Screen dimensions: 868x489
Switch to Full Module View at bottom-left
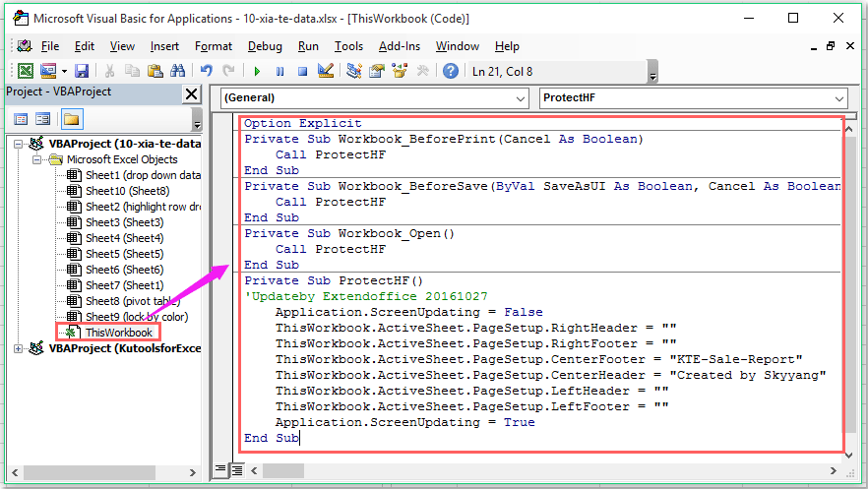point(239,469)
